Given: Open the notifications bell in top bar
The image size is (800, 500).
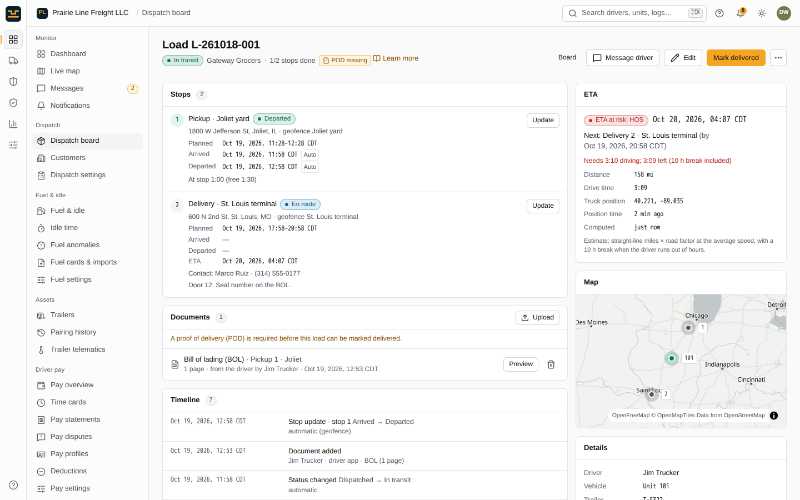Looking at the screenshot, I should (x=740, y=13).
